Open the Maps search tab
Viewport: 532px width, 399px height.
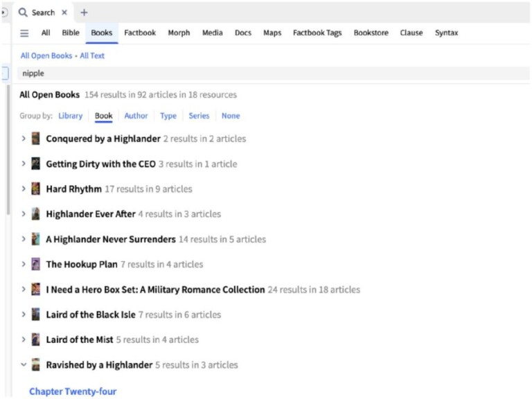(272, 33)
